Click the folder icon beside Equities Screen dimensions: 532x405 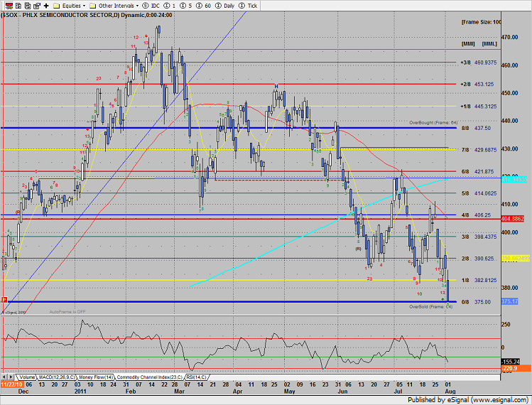point(57,6)
